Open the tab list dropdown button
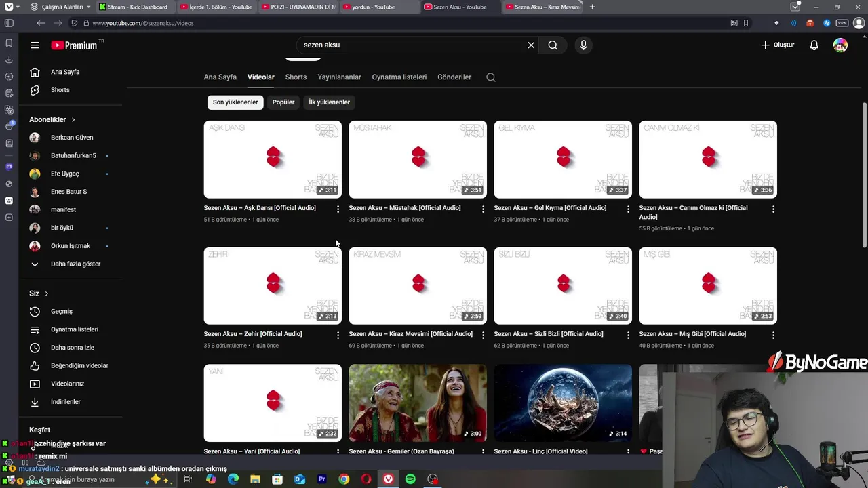 [x=795, y=7]
